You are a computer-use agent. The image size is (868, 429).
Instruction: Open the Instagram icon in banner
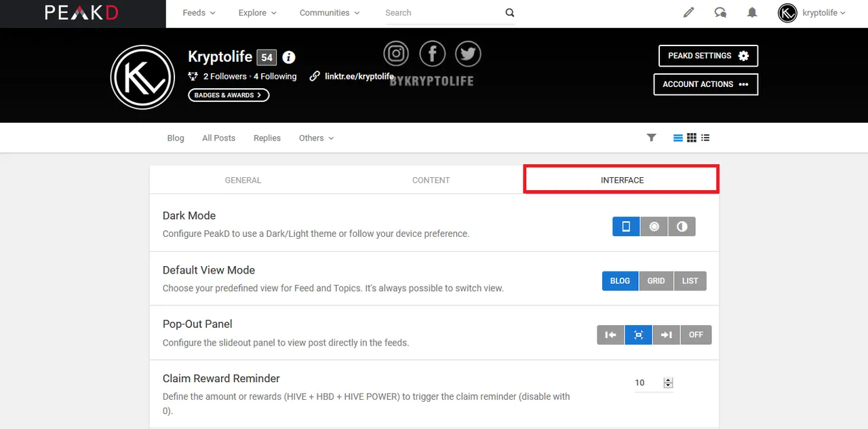coord(396,54)
